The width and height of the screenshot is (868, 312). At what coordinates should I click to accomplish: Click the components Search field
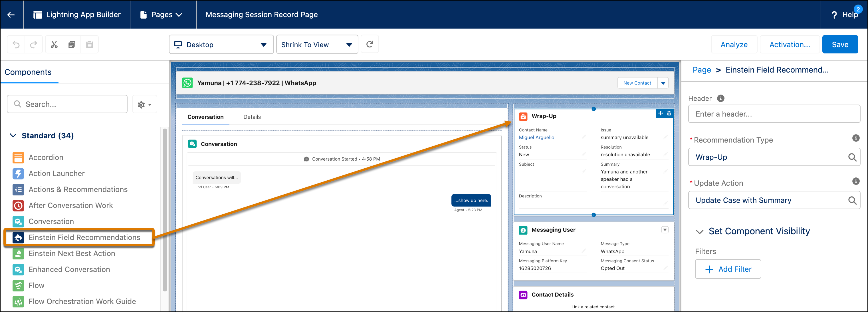click(x=67, y=104)
